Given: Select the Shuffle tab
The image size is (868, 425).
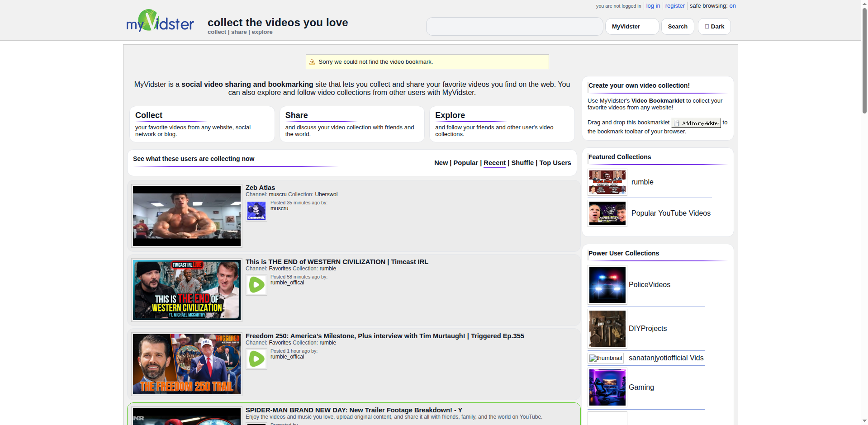Looking at the screenshot, I should click(x=522, y=163).
